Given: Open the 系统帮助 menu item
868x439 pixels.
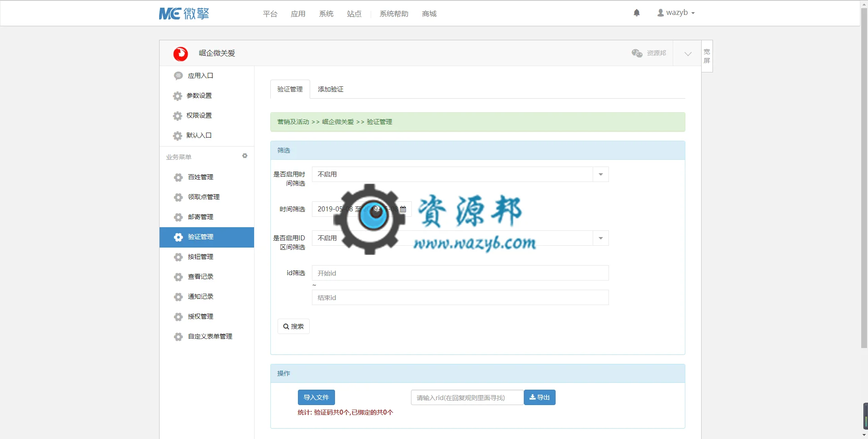Looking at the screenshot, I should click(394, 14).
